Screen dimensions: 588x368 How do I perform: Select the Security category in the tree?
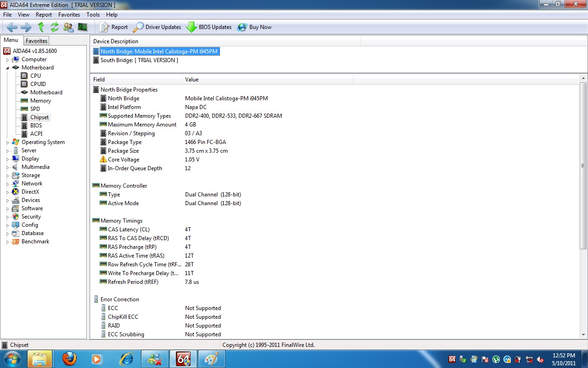(x=31, y=217)
